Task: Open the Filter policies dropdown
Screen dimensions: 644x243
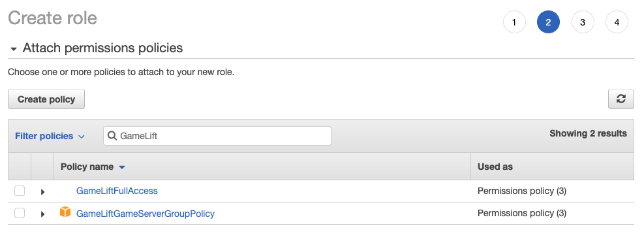Action: (50, 136)
